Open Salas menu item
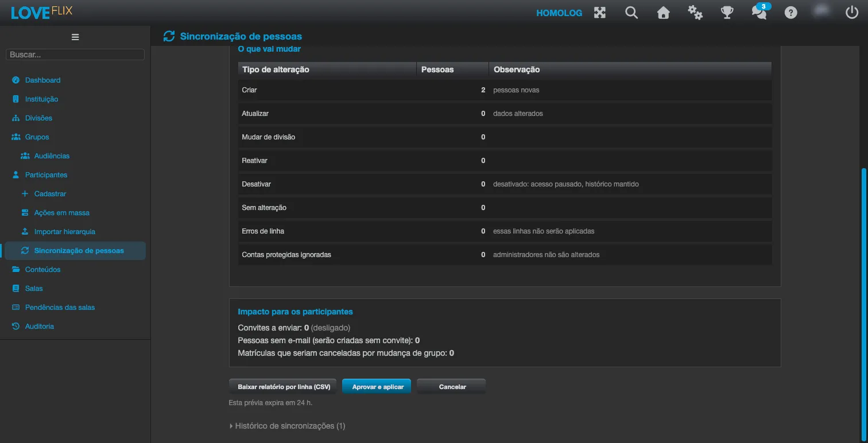868x443 pixels. (x=34, y=289)
